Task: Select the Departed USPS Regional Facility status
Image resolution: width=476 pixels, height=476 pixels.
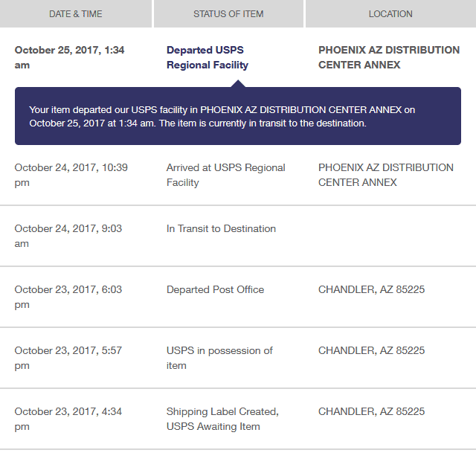Action: point(208,57)
